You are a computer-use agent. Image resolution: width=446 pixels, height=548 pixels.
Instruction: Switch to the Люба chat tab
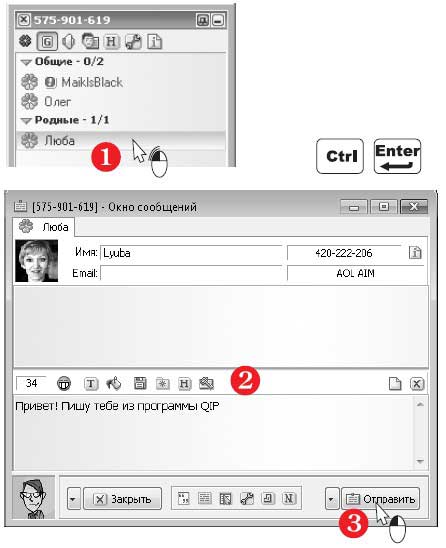tap(44, 227)
